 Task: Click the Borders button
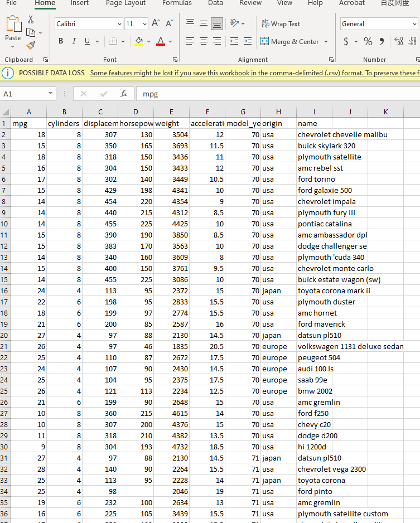[x=113, y=41]
